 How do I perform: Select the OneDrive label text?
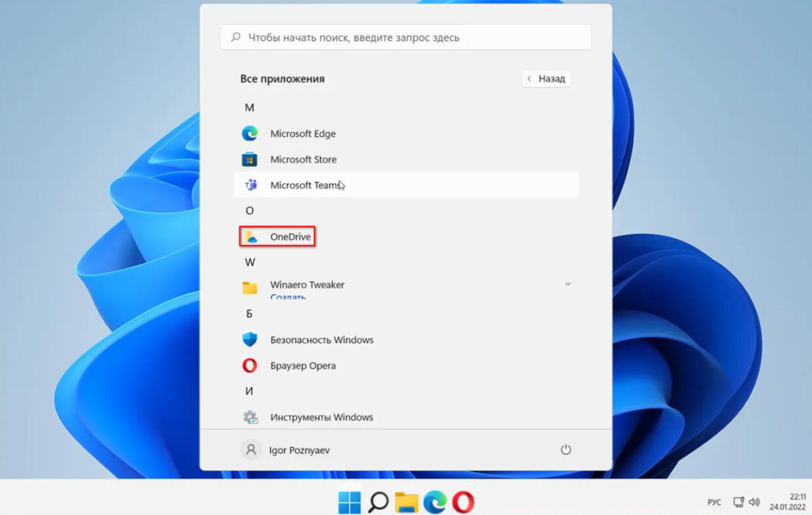pos(291,237)
